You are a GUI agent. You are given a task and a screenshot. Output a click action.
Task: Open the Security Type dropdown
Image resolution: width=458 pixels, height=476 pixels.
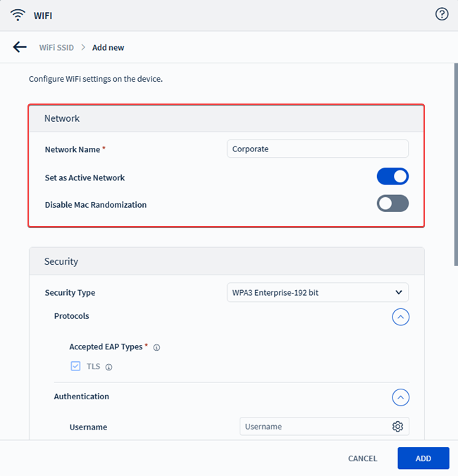point(318,292)
